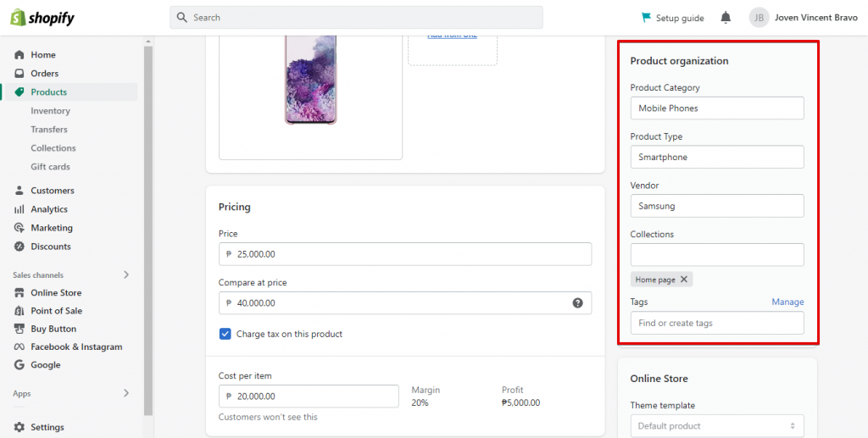Click the JB account avatar
The image size is (868, 438).
759,18
